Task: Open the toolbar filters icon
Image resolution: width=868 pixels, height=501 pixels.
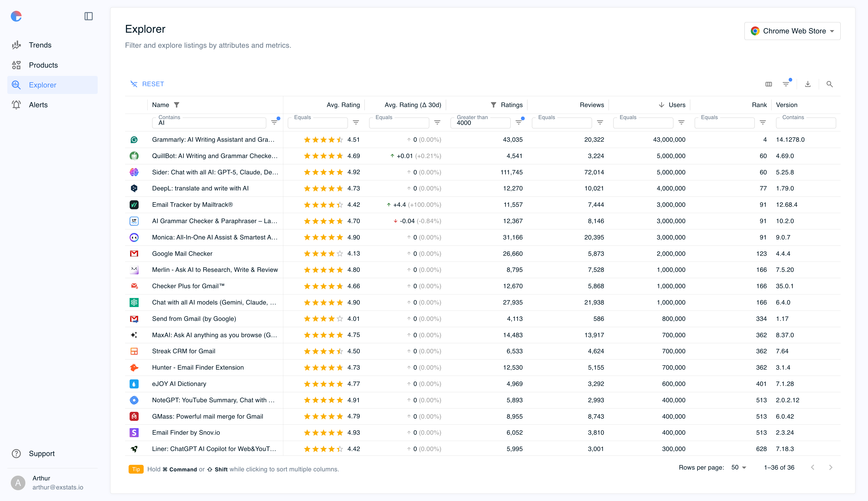Action: pos(786,84)
